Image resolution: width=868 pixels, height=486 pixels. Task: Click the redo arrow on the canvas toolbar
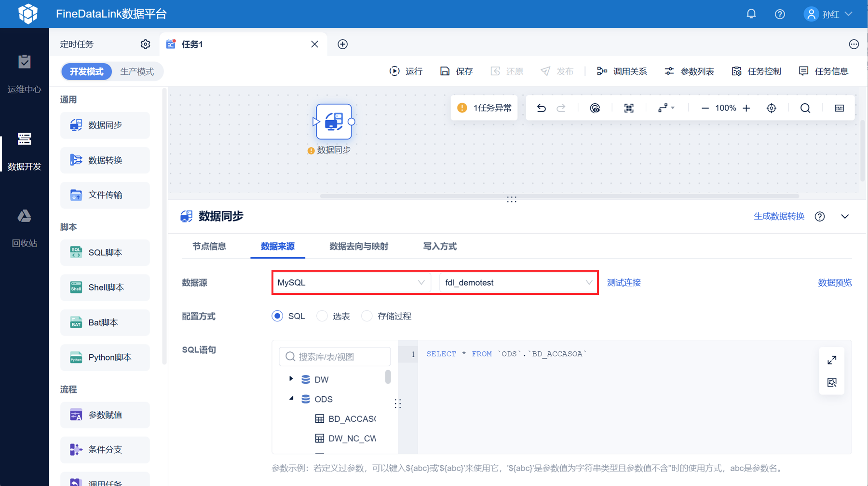[561, 108]
